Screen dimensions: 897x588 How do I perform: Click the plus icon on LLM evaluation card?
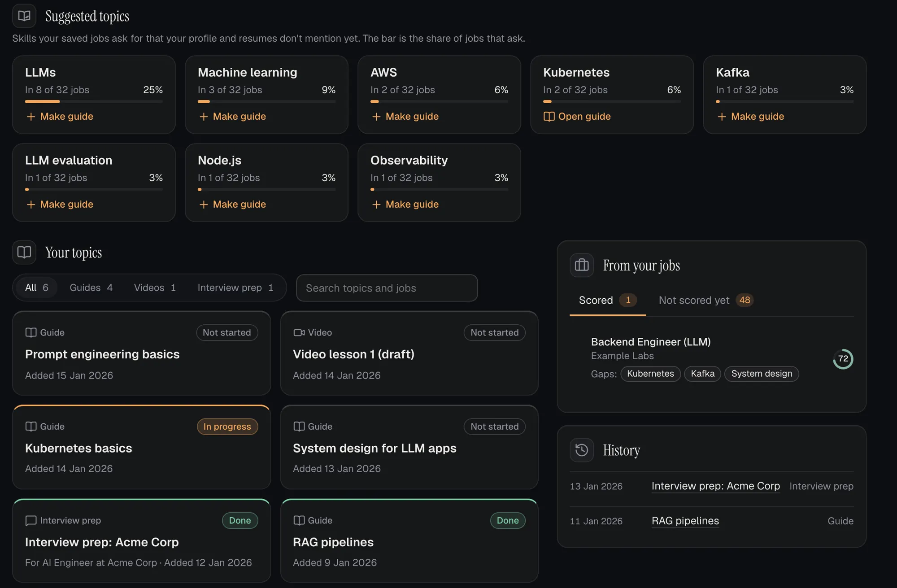31,205
